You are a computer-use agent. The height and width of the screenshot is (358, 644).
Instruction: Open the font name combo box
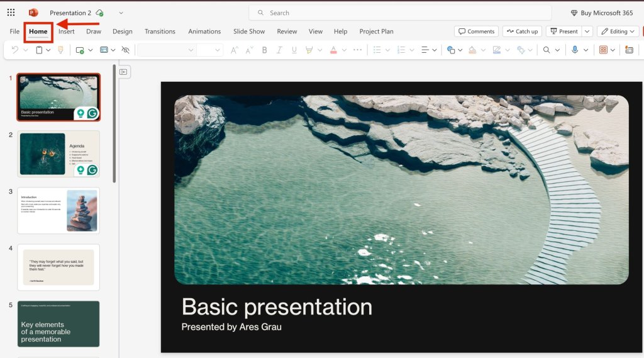pos(166,50)
